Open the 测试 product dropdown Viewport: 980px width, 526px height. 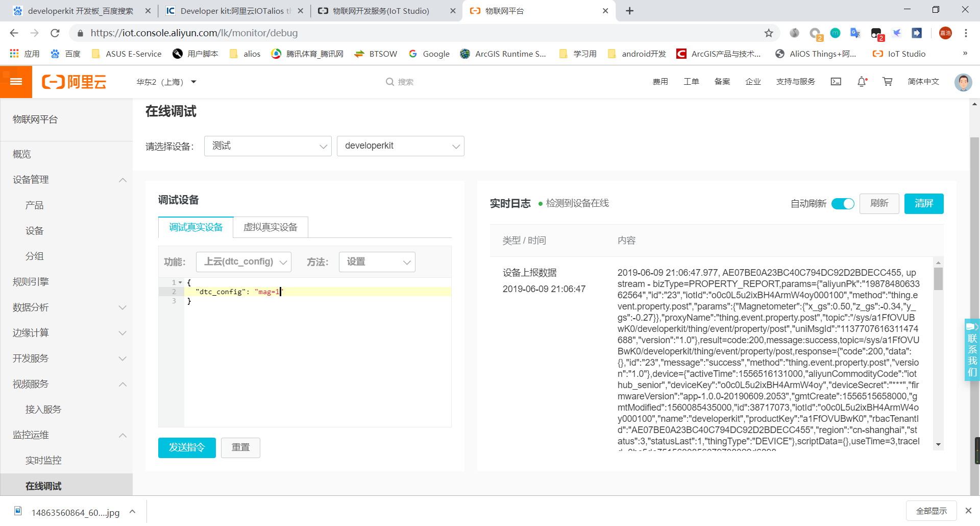267,146
